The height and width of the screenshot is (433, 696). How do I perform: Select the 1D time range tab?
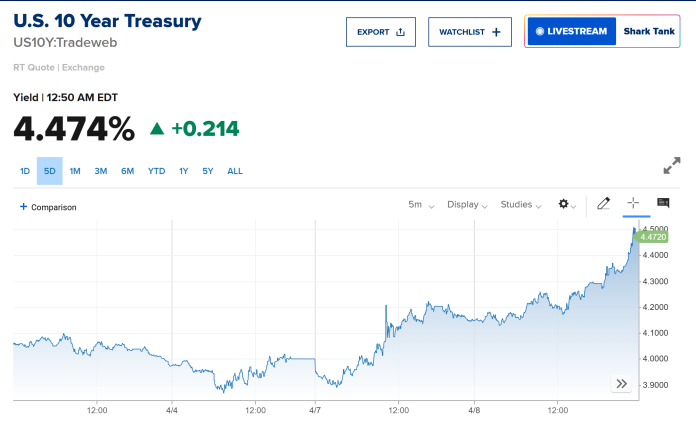coord(25,171)
